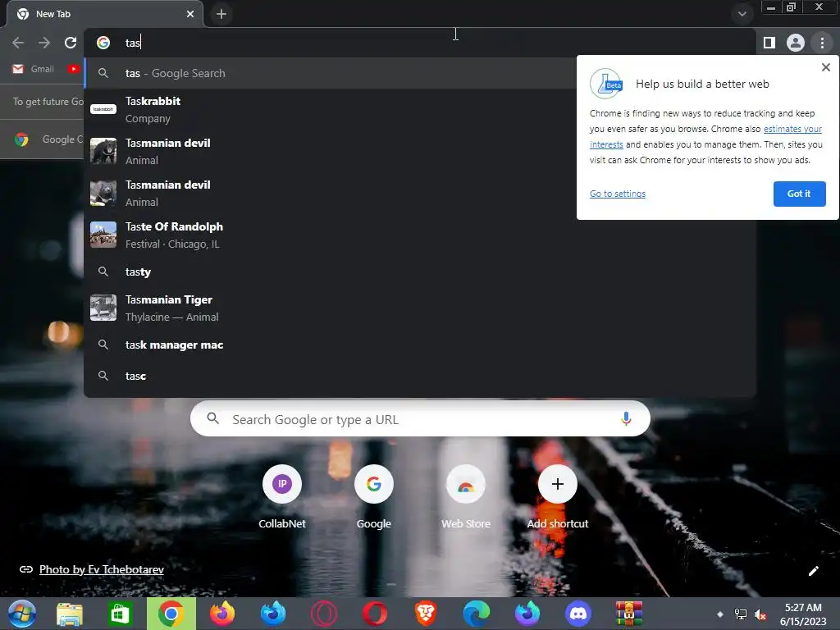Select first Tasmanian devil suggestion thumbnail
Image resolution: width=840 pixels, height=630 pixels.
(103, 151)
